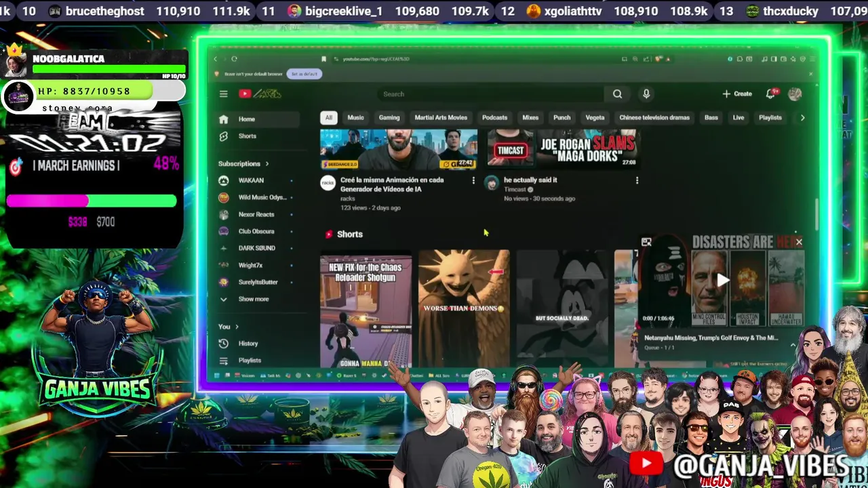868x488 pixels.
Task: Open the Nexor Reacts subscription
Action: coord(257,214)
